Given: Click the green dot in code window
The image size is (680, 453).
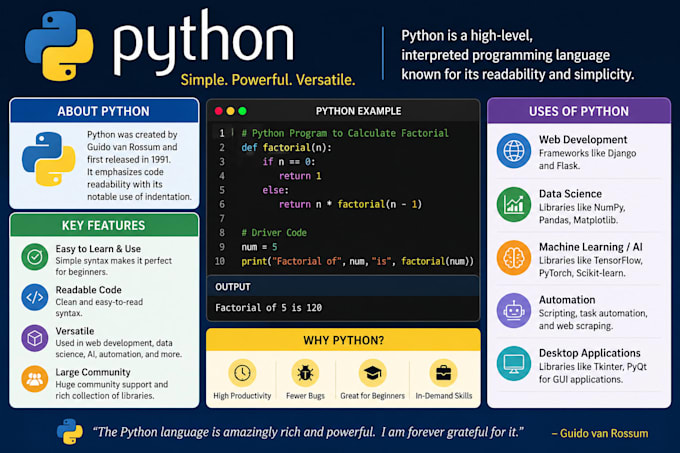Looking at the screenshot, I should [242, 111].
